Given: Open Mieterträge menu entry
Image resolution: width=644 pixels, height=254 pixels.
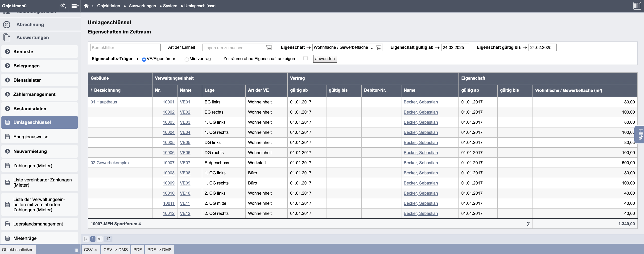Looking at the screenshot, I should point(40,238).
